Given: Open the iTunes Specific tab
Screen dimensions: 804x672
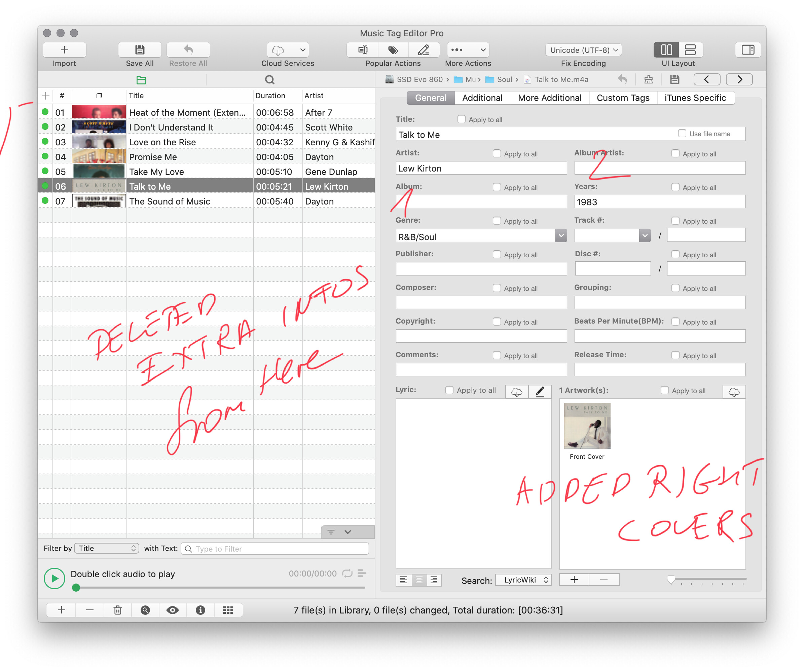Looking at the screenshot, I should [695, 98].
